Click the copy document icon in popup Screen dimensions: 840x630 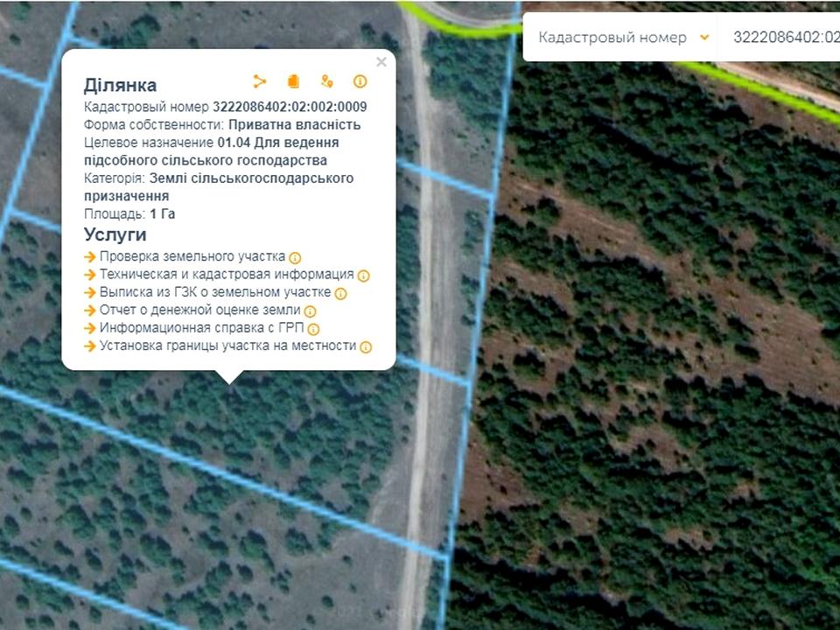[x=293, y=81]
